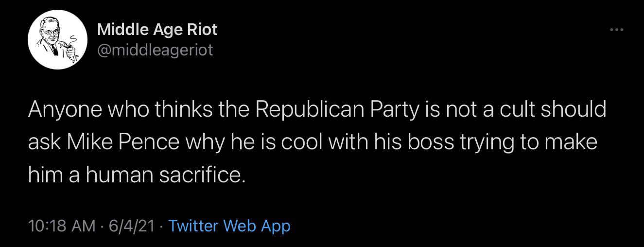Click the pipe drawn in the avatar image

pyautogui.click(x=71, y=47)
